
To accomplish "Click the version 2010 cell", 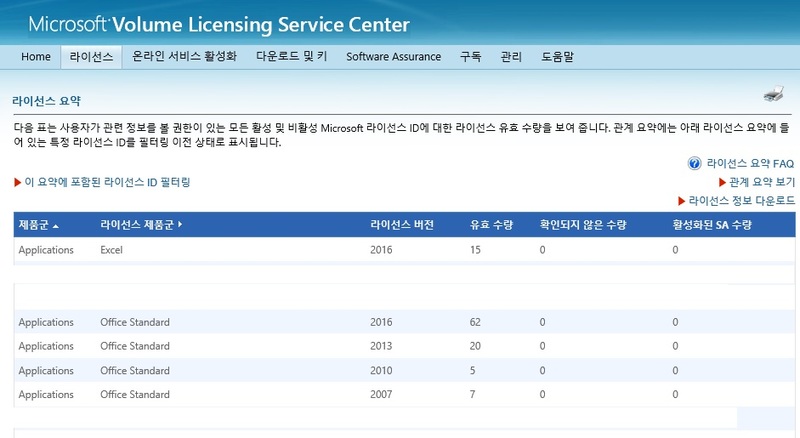I will click(381, 371).
